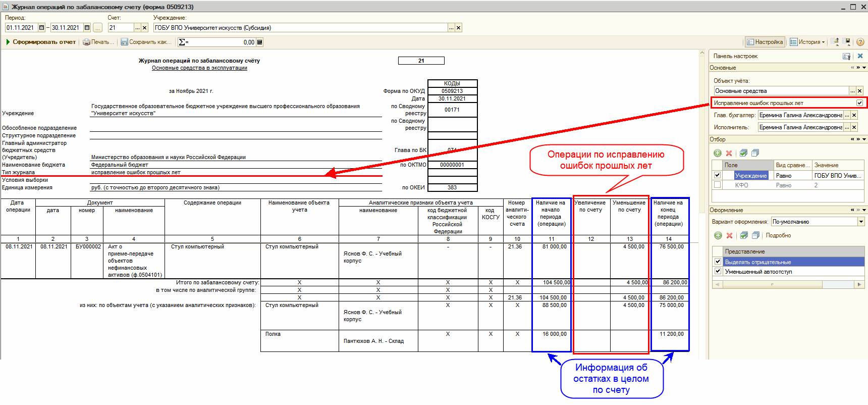
Task: Open selection for Глав. бухгалтер field
Action: coord(847,115)
